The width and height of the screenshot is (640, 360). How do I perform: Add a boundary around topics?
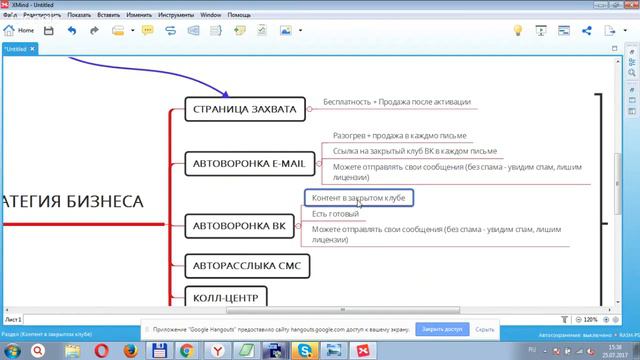[193, 30]
